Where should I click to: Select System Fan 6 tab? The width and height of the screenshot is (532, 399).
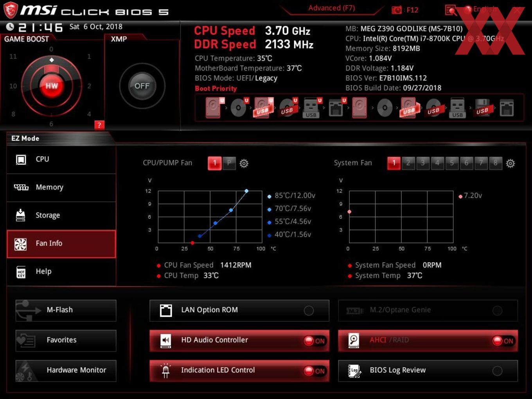point(466,163)
